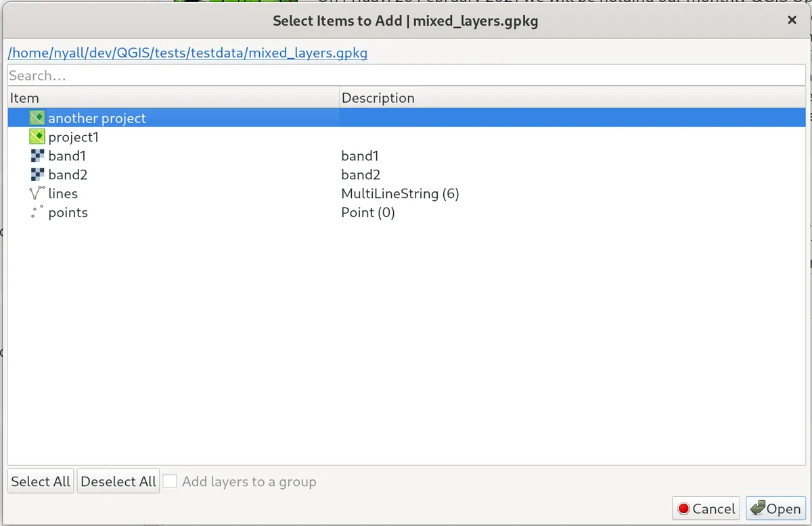Cancel the Select Items dialog

pos(706,508)
